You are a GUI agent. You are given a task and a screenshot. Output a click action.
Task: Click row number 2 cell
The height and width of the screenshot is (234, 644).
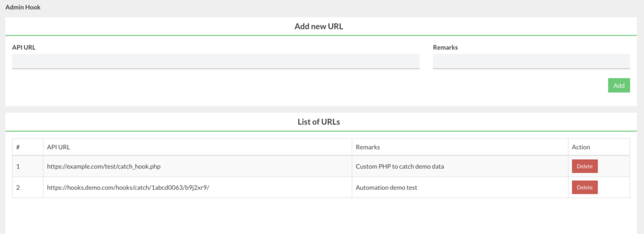[x=18, y=187]
